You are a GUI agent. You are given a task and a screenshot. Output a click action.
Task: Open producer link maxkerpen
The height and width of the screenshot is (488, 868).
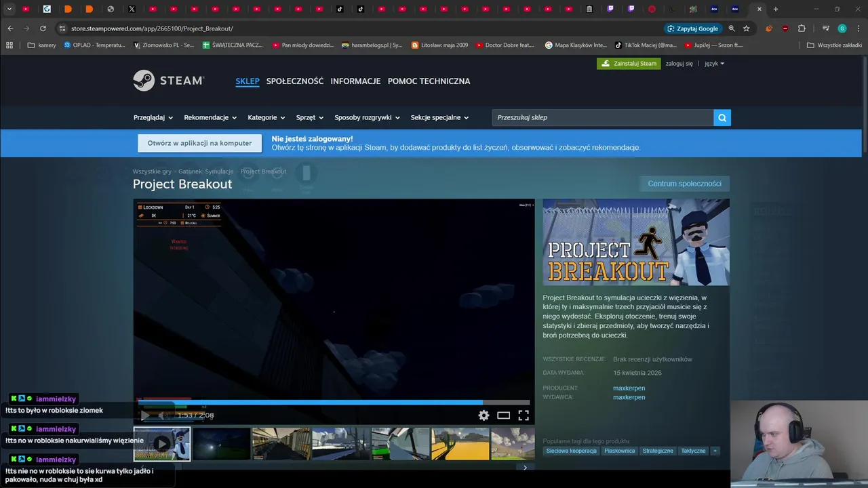coord(629,388)
